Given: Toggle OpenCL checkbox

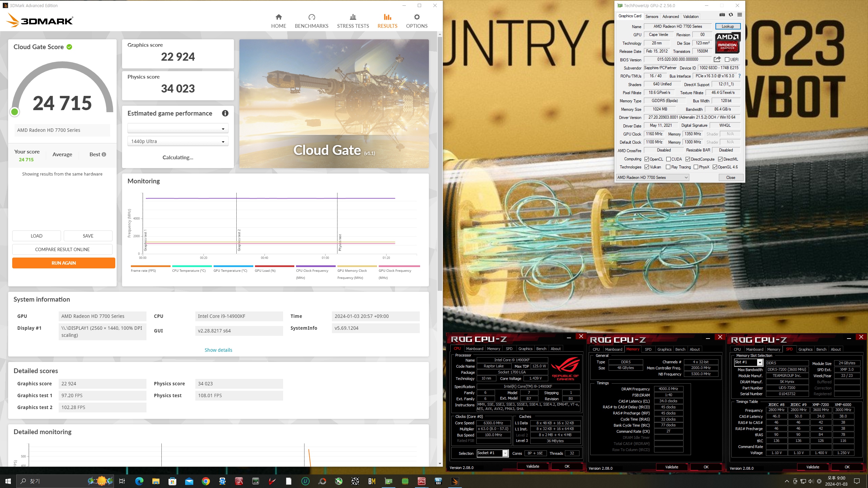Looking at the screenshot, I should pos(647,159).
